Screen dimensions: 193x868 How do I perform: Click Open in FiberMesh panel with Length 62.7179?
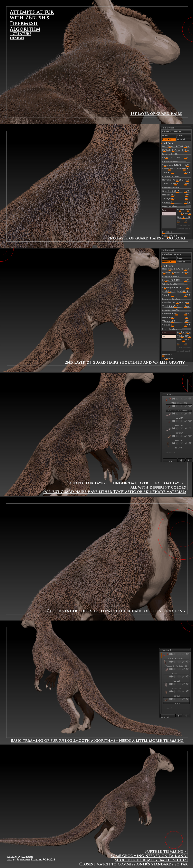(x=169, y=136)
